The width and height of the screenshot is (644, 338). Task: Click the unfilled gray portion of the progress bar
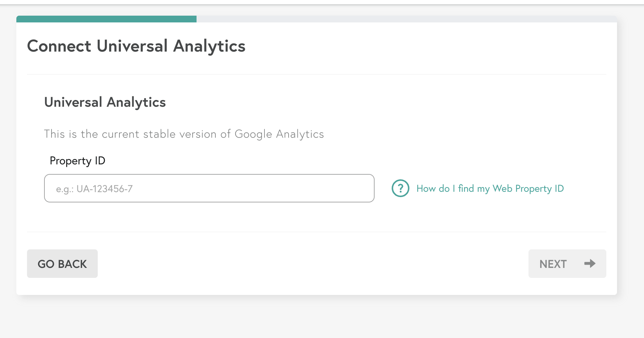407,19
